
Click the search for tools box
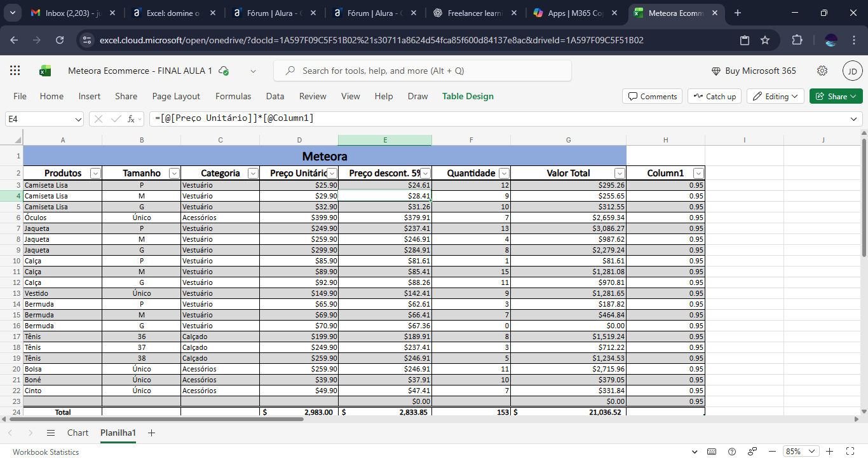(422, 71)
